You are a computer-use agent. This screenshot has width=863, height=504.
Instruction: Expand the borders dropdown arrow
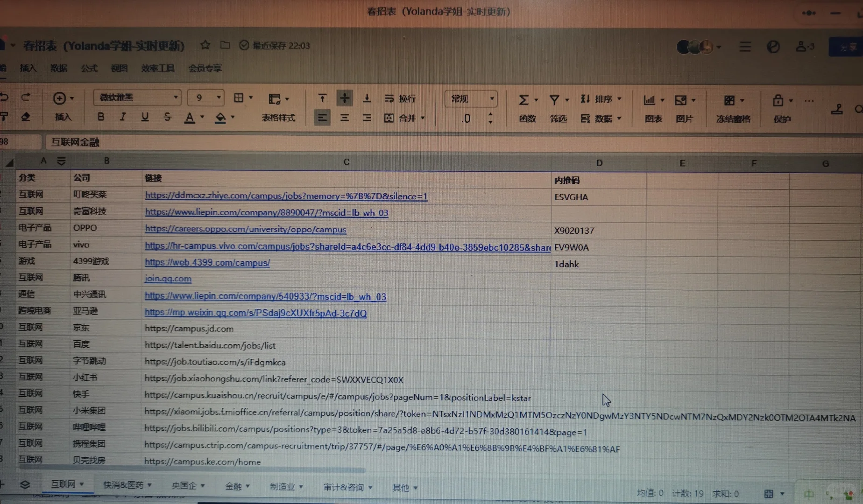[x=251, y=98]
